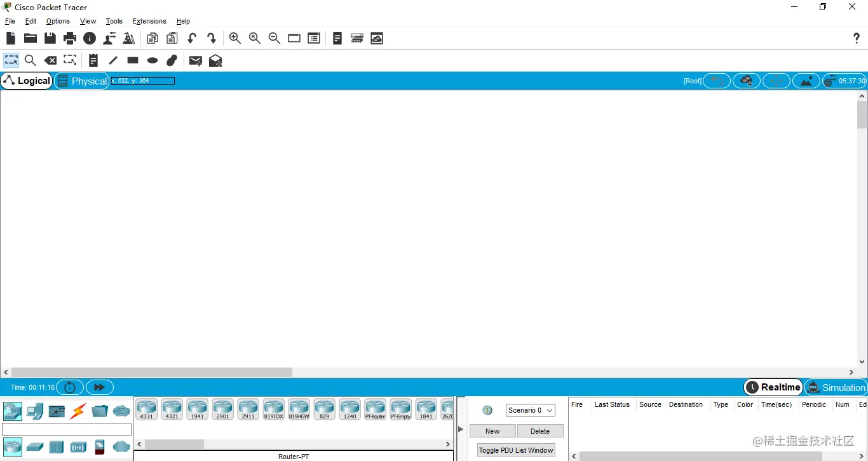This screenshot has height=461, width=868.
Task: Undo the last action arrow
Action: [x=192, y=38]
